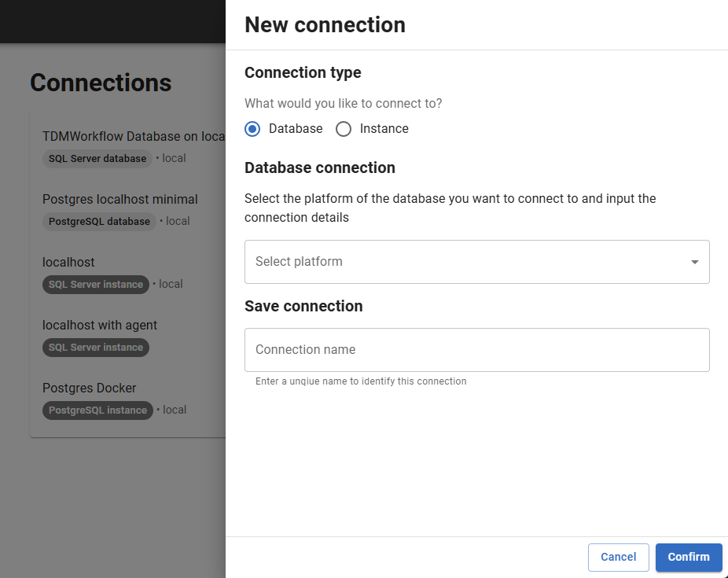
Task: Click the PostgreSQL database tag
Action: coord(99,222)
